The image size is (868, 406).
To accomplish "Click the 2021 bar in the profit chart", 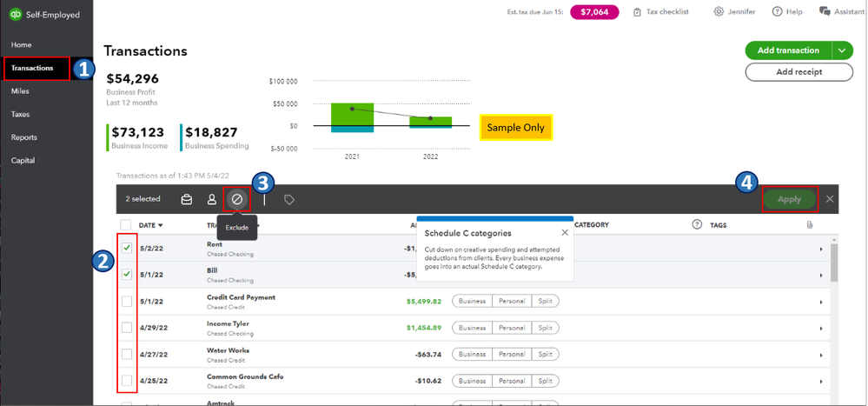I will click(352, 117).
